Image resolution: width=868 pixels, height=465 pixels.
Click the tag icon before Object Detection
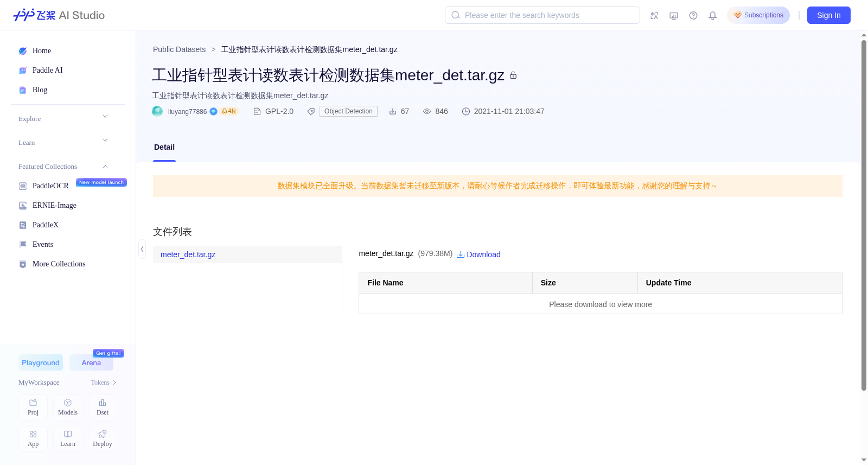tap(311, 111)
